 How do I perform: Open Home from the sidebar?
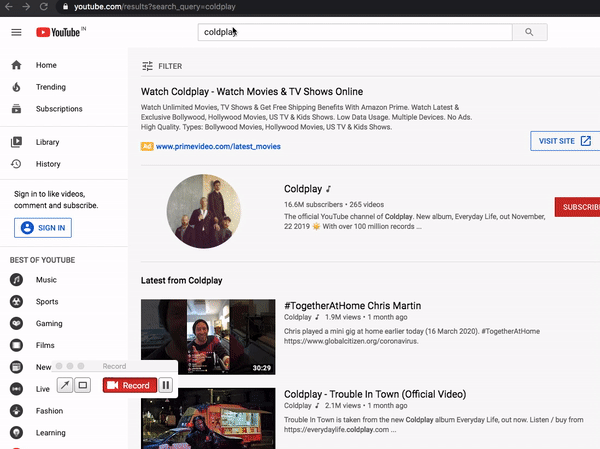[x=46, y=65]
